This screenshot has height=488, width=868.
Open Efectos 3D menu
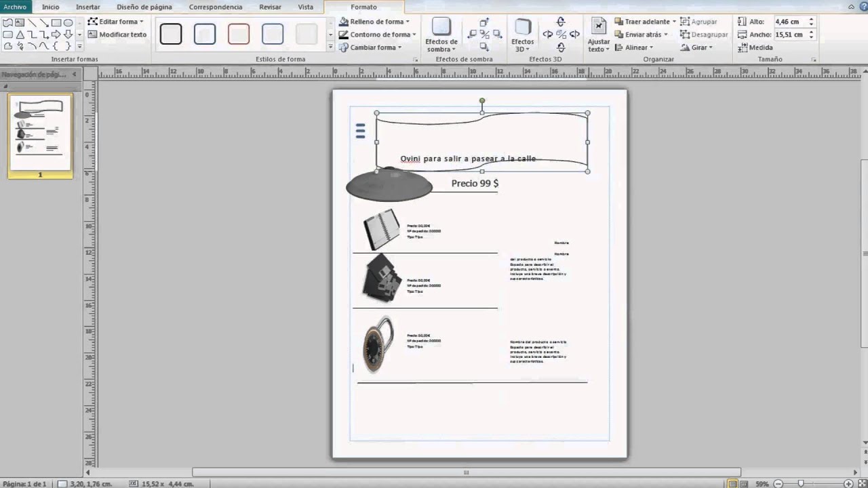coord(522,35)
